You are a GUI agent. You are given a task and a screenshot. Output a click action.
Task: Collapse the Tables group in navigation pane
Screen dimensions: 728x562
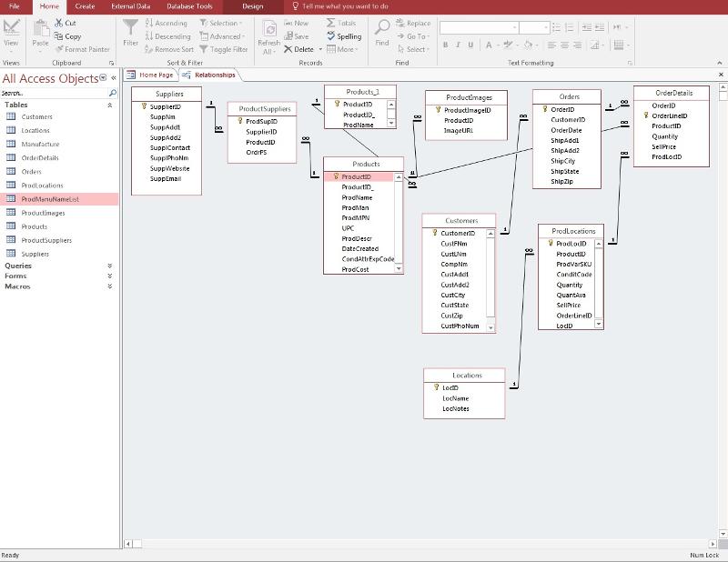(110, 105)
